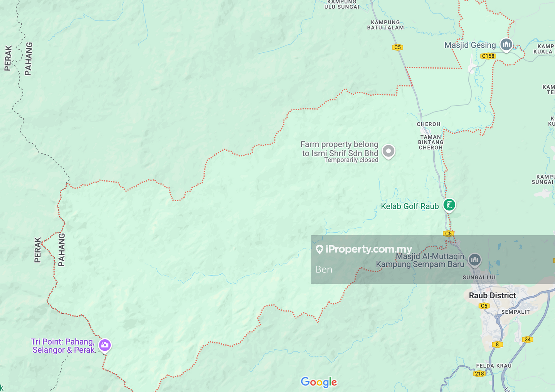555x392 pixels.
Task: Click the route 8 road shield
Action: (497, 345)
